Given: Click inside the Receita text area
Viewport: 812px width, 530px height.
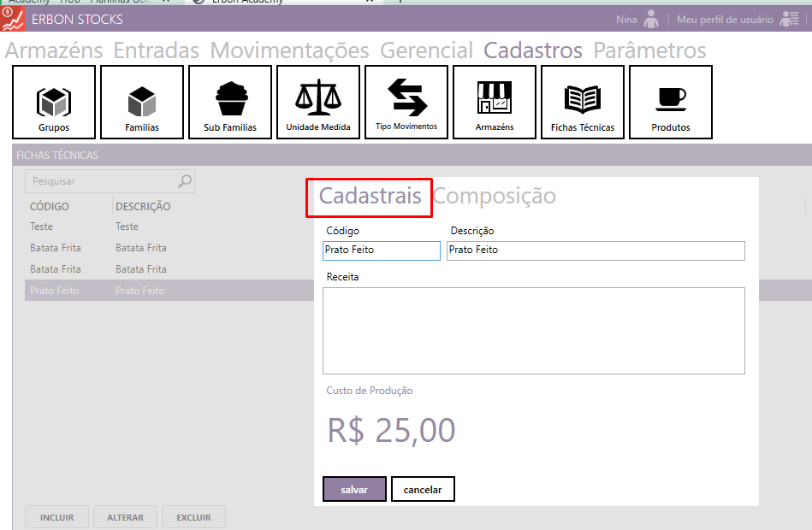Looking at the screenshot, I should click(x=533, y=330).
